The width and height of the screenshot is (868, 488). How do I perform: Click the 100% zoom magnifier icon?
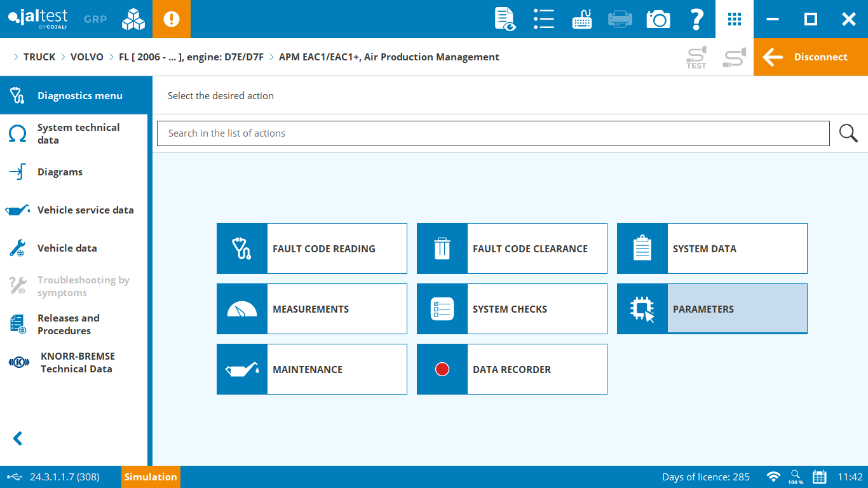[x=796, y=477]
